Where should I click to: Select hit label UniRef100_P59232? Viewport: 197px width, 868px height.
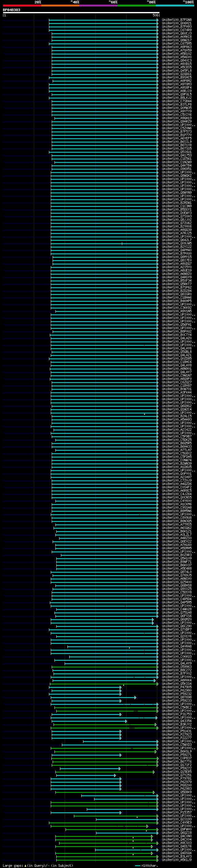[177, 694]
